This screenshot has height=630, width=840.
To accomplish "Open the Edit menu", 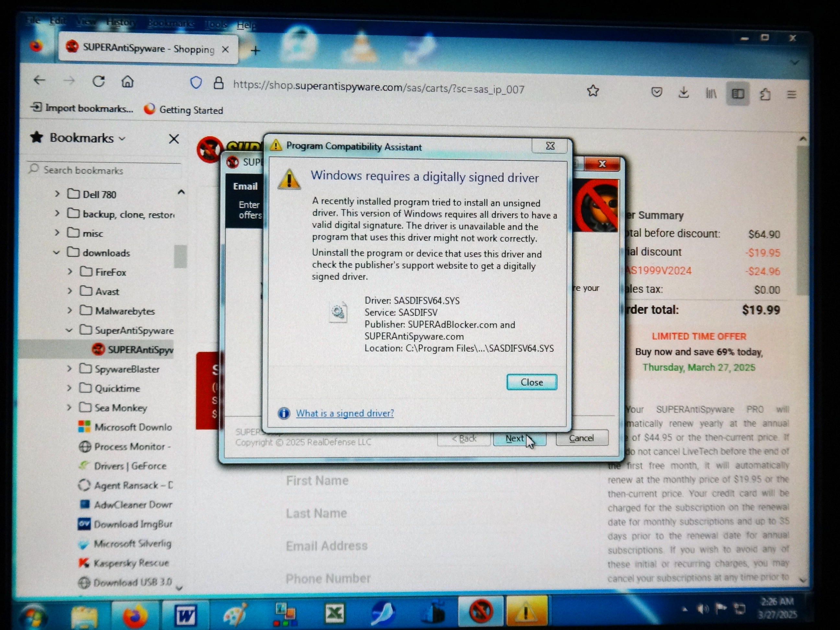I will coord(58,21).
